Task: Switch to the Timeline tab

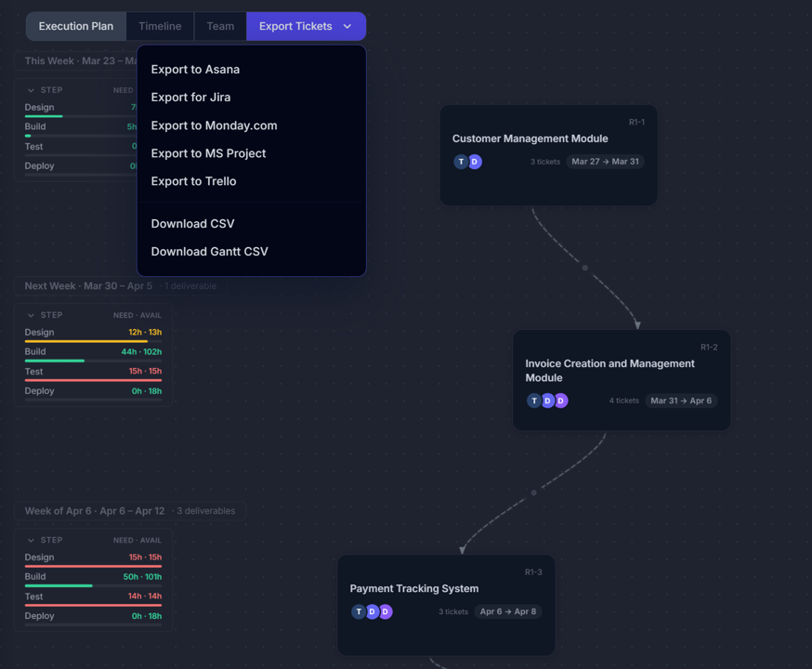Action: (159, 26)
